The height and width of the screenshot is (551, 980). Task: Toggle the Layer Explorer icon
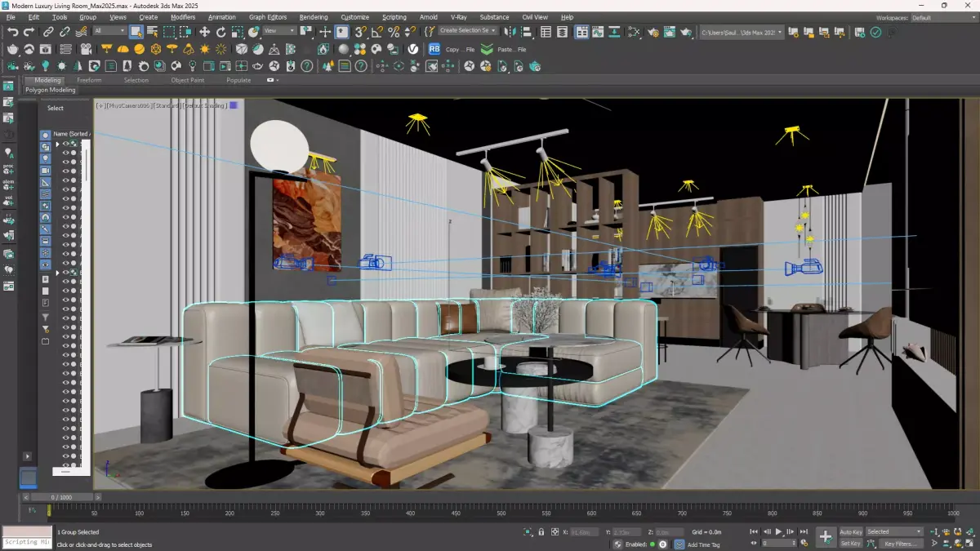coord(563,32)
